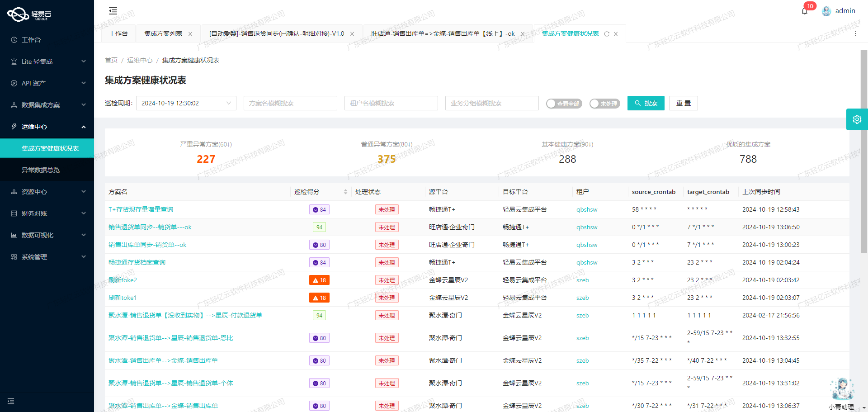
Task: Click tenant szeb in the 刷新toke1 row
Action: click(583, 298)
